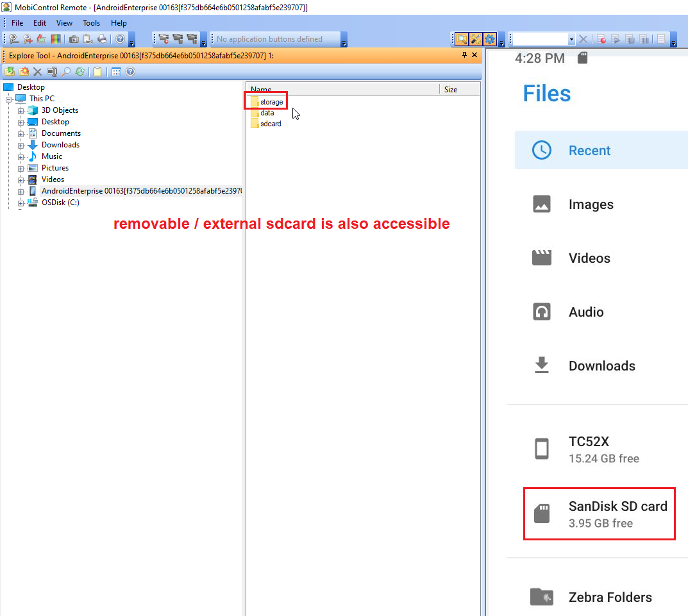Click the last video camera toolbar icon
The height and width of the screenshot is (616, 688).
click(192, 39)
